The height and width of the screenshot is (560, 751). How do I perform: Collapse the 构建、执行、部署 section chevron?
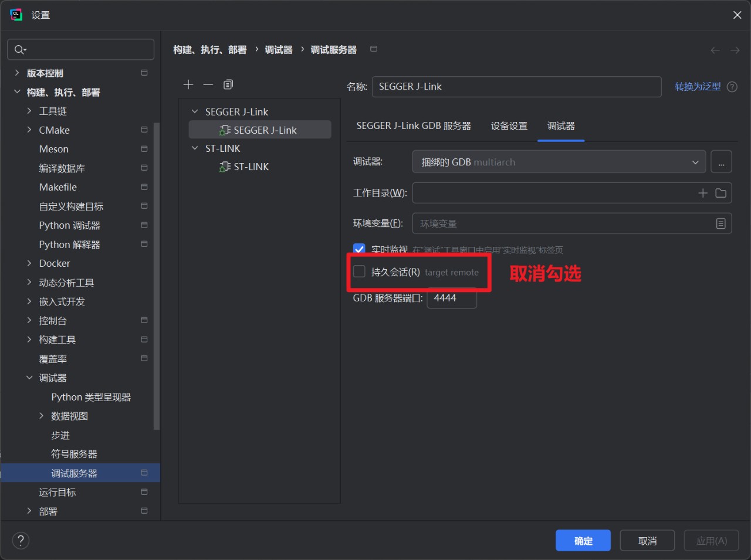pos(17,92)
